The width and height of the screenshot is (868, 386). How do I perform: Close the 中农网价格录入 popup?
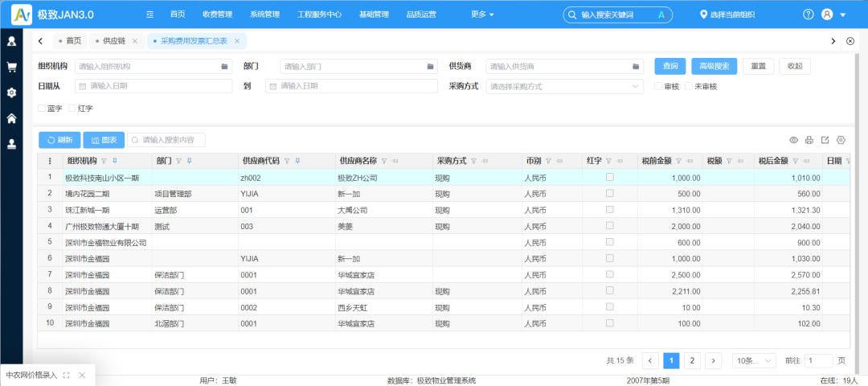pos(82,376)
